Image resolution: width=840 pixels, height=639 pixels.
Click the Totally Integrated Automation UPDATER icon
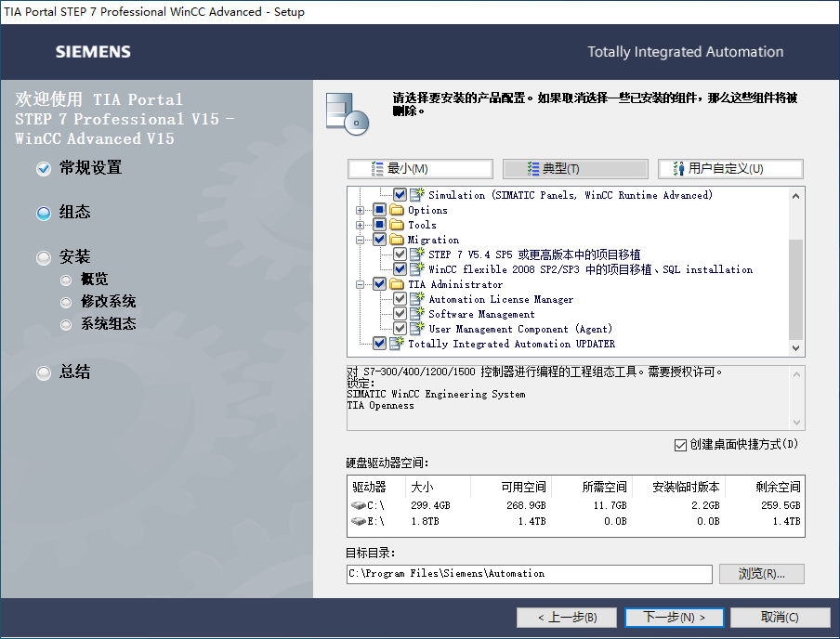pyautogui.click(x=397, y=343)
